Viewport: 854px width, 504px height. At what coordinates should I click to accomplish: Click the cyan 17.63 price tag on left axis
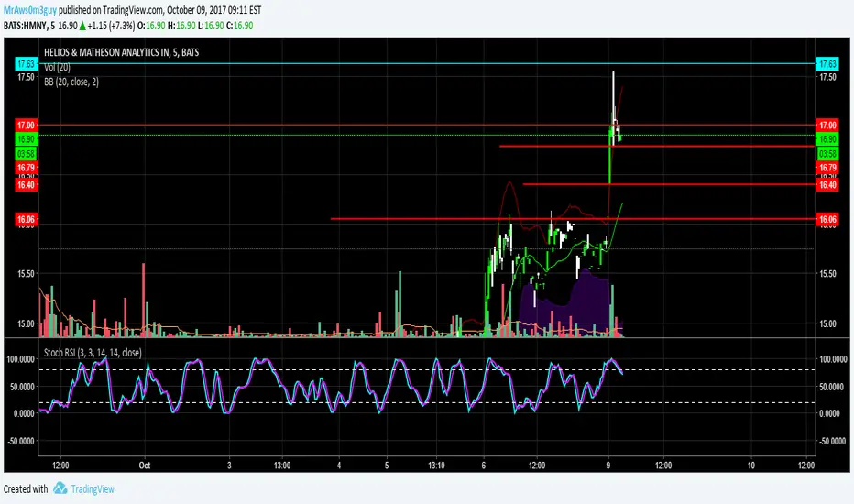click(x=27, y=64)
